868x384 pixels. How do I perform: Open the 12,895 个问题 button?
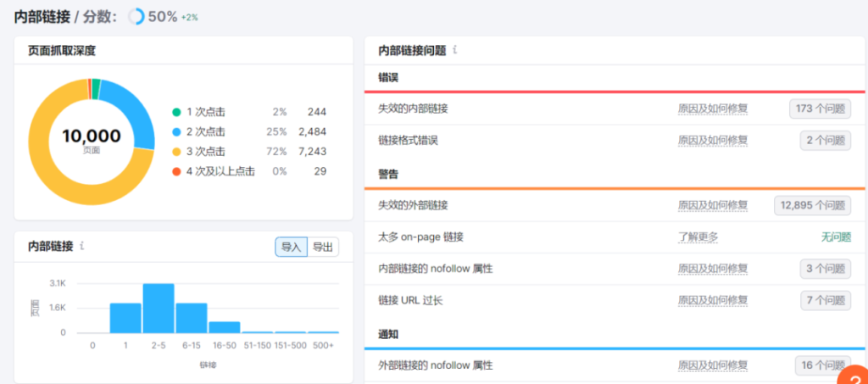[x=812, y=205]
